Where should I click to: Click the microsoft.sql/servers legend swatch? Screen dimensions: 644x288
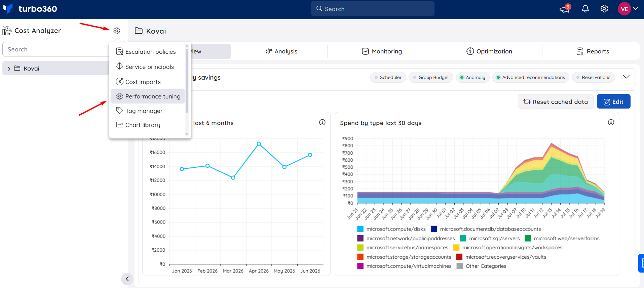pos(463,238)
